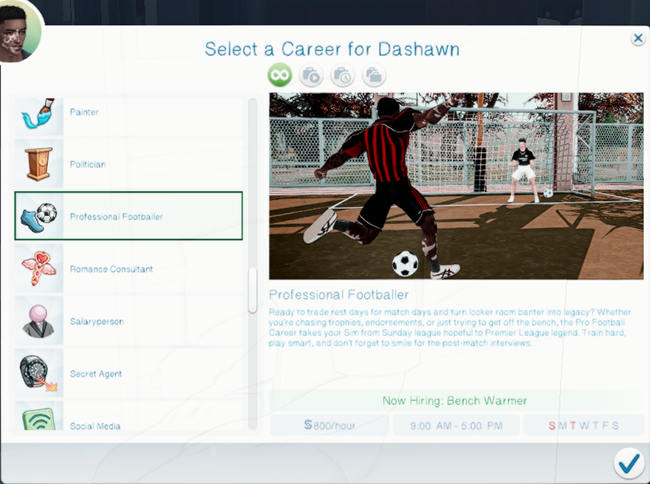Click the Romance Consultant winged heart icon
Viewport: 650px width, 484px height.
(x=39, y=269)
